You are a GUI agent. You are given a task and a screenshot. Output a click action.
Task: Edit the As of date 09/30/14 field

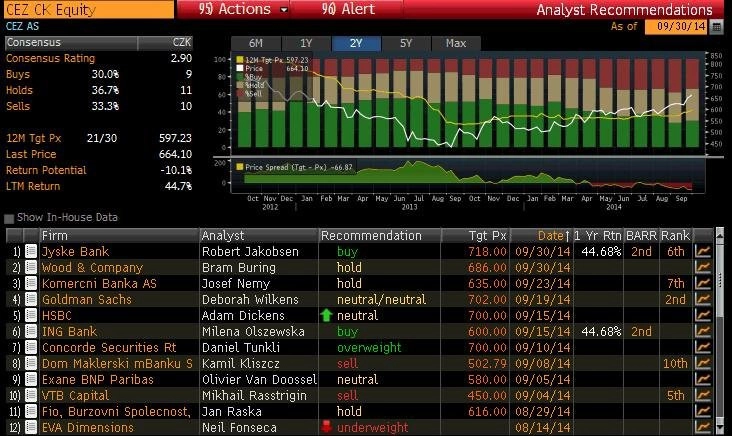(676, 26)
